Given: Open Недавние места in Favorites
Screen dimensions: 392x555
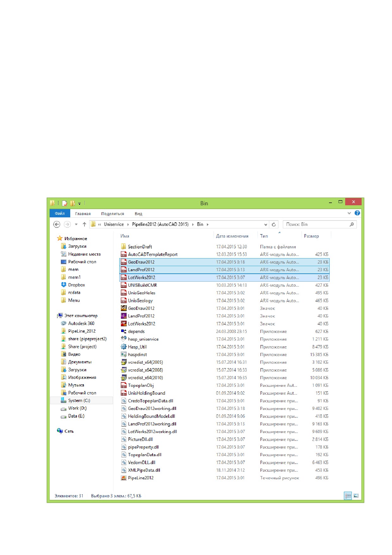Looking at the screenshot, I should (x=84, y=254).
